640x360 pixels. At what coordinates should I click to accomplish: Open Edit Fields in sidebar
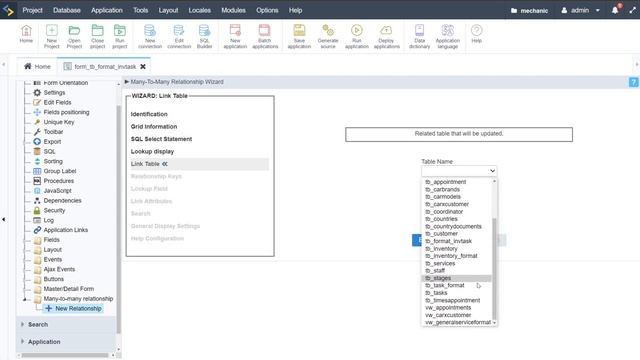pyautogui.click(x=57, y=102)
